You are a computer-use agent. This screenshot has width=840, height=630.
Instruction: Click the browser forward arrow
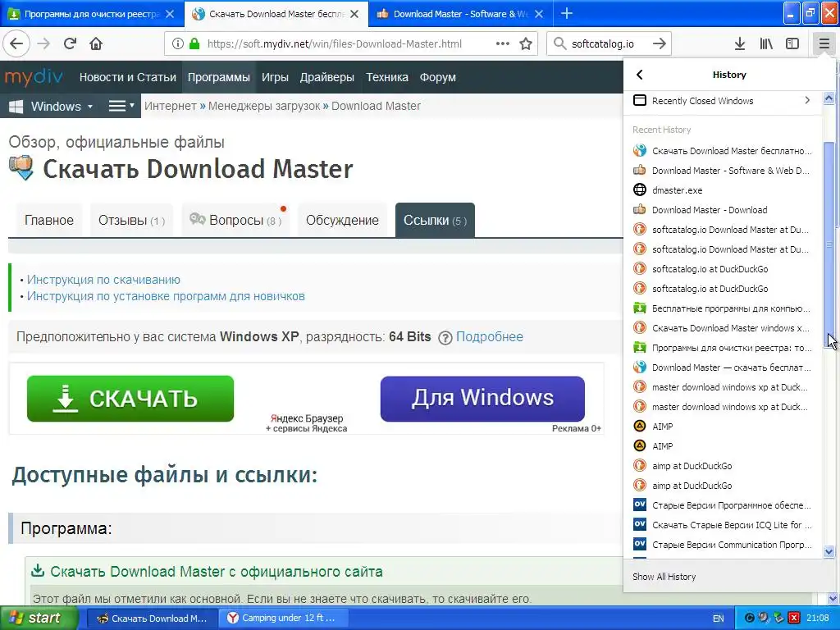[44, 43]
